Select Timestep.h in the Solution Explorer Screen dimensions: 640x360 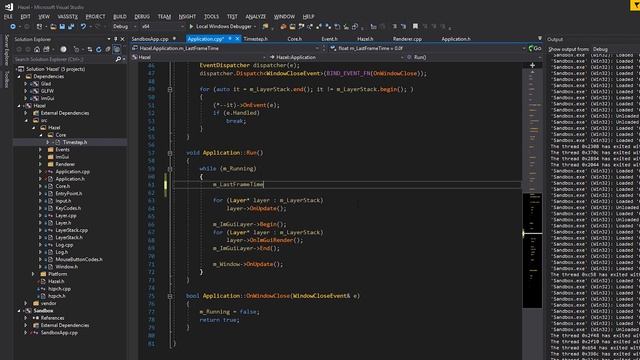point(75,142)
